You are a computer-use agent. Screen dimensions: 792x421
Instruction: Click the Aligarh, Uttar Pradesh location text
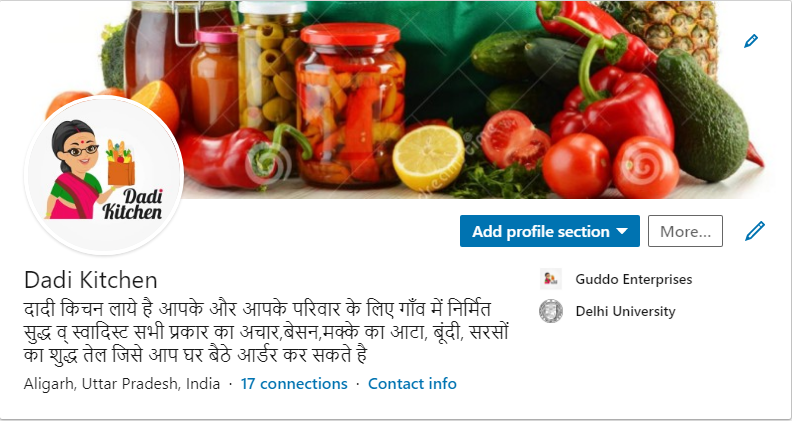(x=122, y=384)
